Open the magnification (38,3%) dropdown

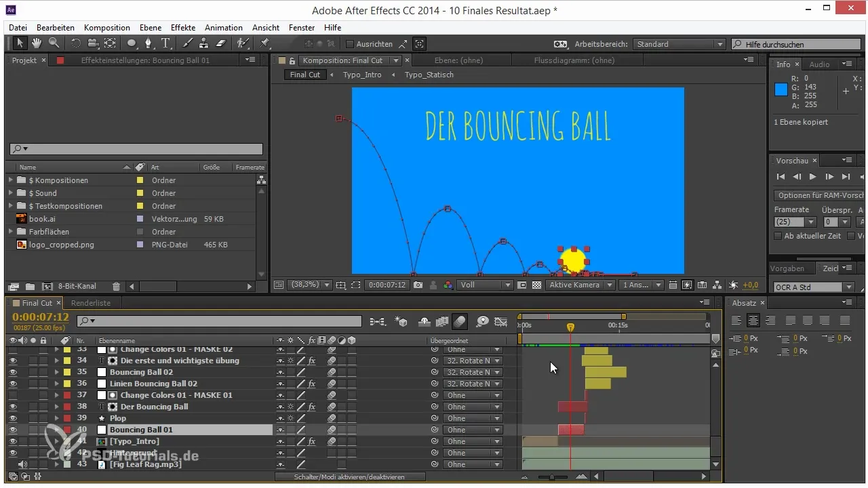pos(310,285)
